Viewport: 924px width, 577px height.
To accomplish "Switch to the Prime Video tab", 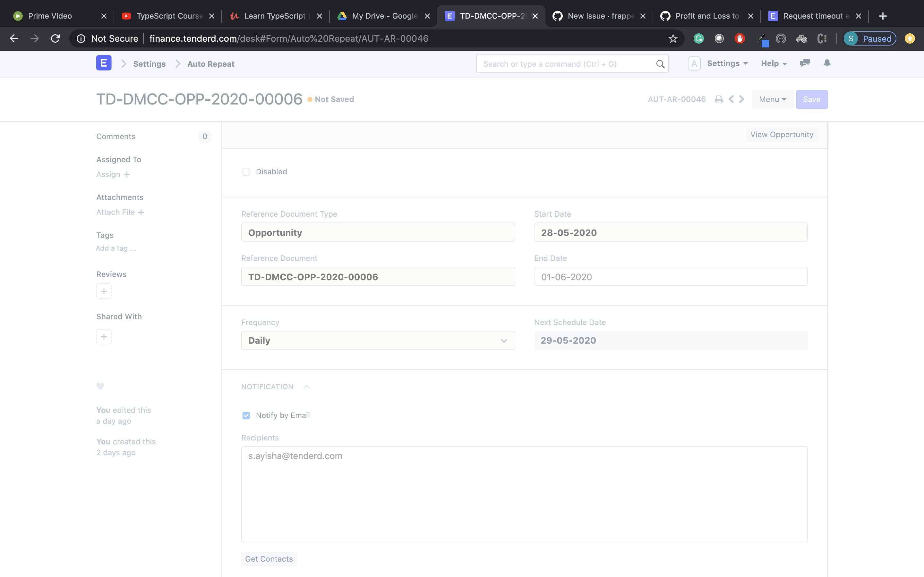I will 50,16.
